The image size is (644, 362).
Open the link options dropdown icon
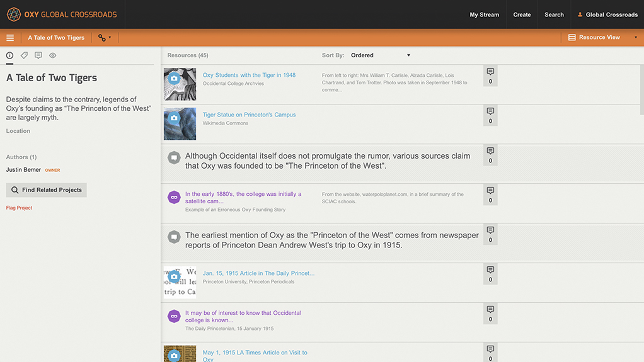click(x=105, y=38)
